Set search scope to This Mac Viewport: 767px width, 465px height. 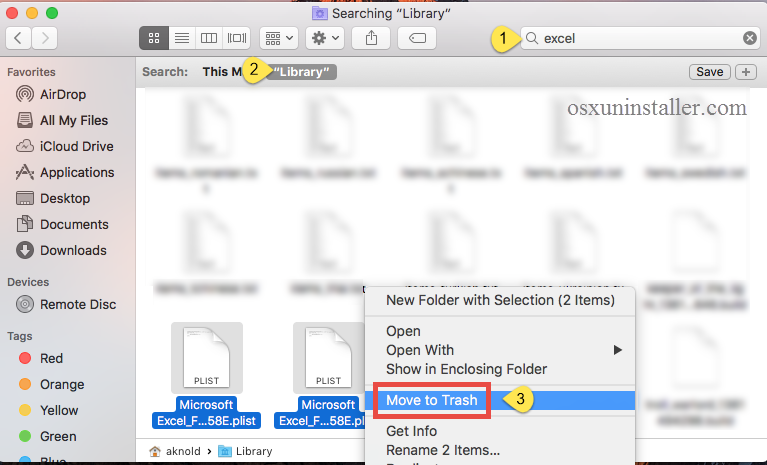pyautogui.click(x=222, y=72)
